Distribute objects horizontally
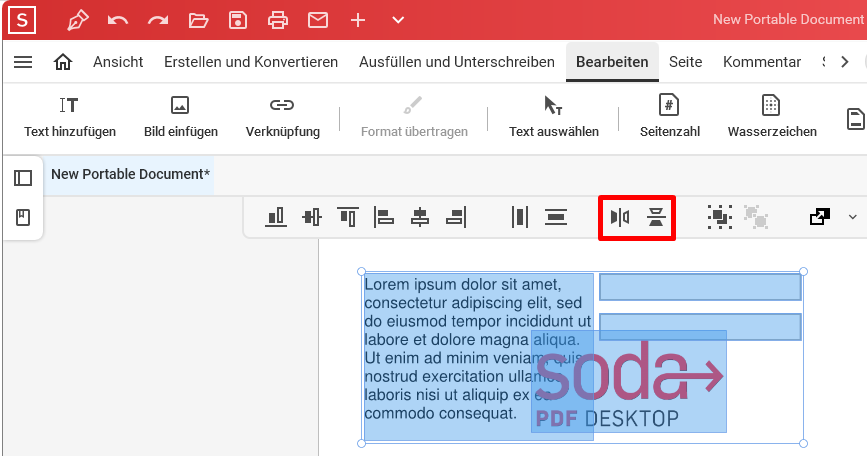This screenshot has width=867, height=456. point(520,217)
